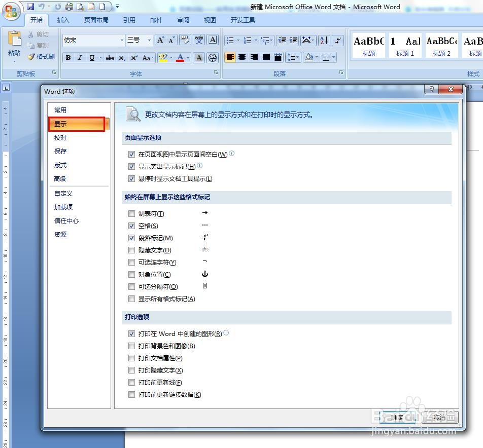Center the text
Viewport: 483px width, 448px height.
point(242,57)
